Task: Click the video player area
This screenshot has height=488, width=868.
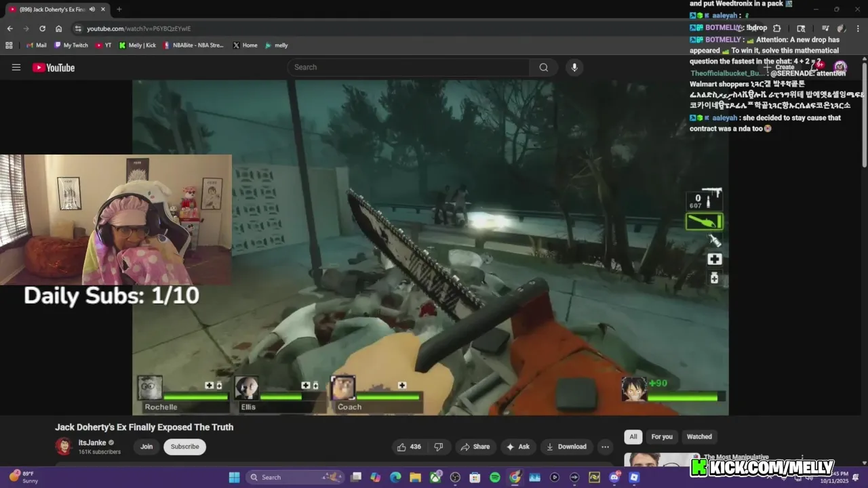Action: coord(431,247)
